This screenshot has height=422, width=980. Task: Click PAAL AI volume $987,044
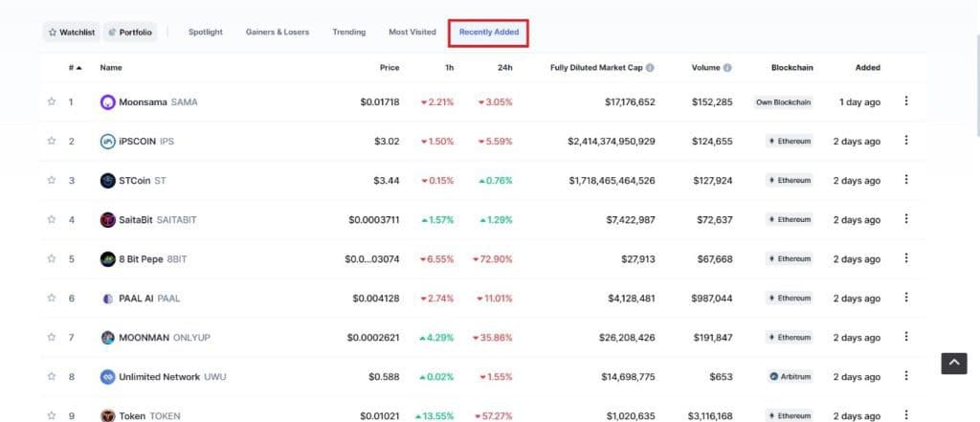[712, 299]
